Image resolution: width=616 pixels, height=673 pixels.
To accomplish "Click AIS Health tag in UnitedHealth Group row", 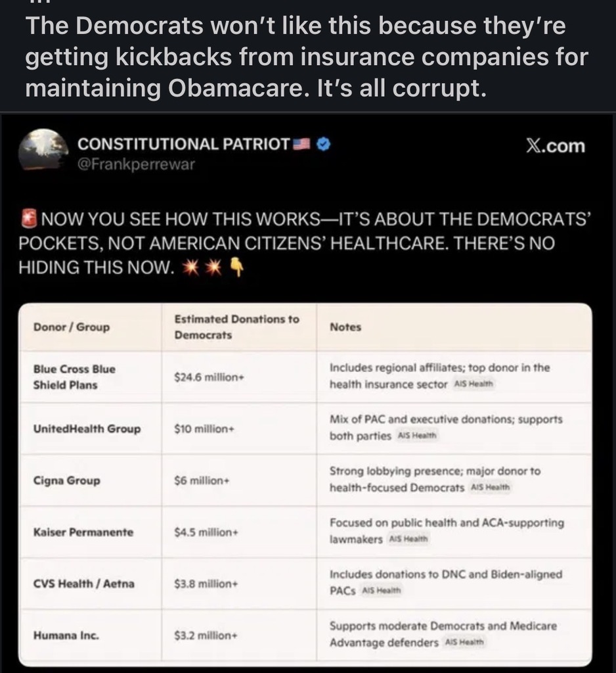I will (x=417, y=436).
